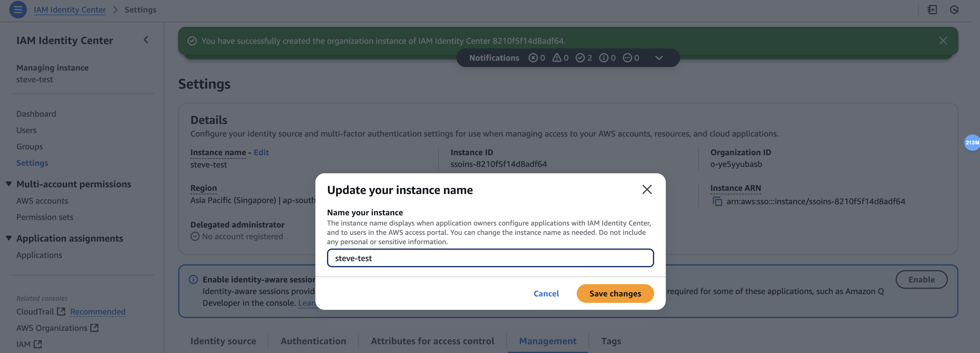Click the Settings breadcrumb text
Viewport: 980px width, 353px height.
click(140, 10)
